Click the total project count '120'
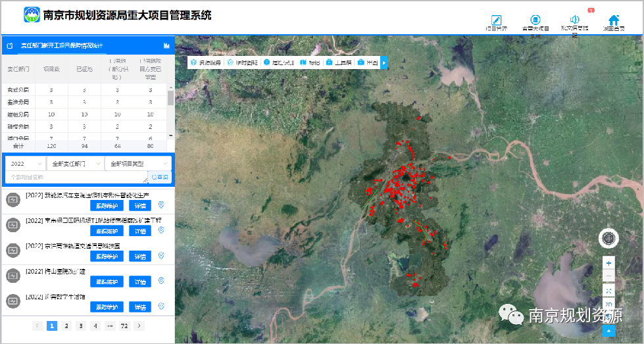Image resolution: width=644 pixels, height=344 pixels. (51, 146)
